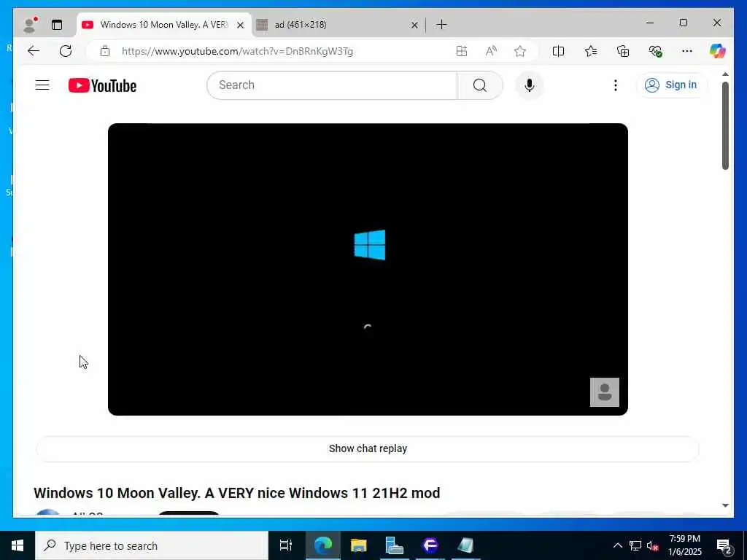
Task: Open Microsoft Edge from taskbar
Action: (323, 545)
